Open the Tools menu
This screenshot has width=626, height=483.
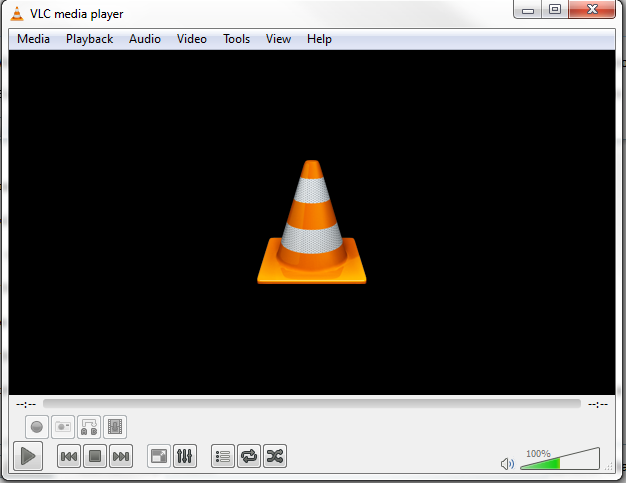237,39
